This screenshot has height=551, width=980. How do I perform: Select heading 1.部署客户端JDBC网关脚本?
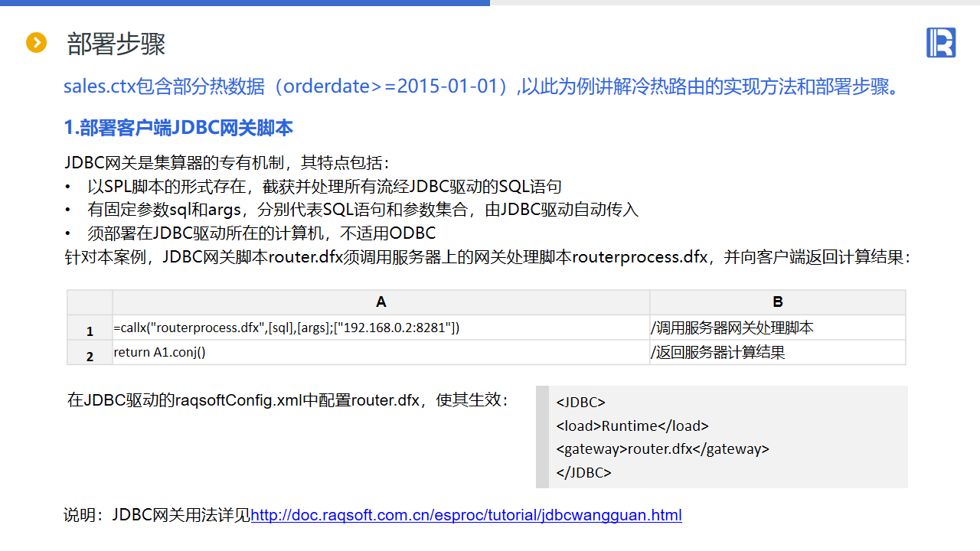(x=178, y=128)
